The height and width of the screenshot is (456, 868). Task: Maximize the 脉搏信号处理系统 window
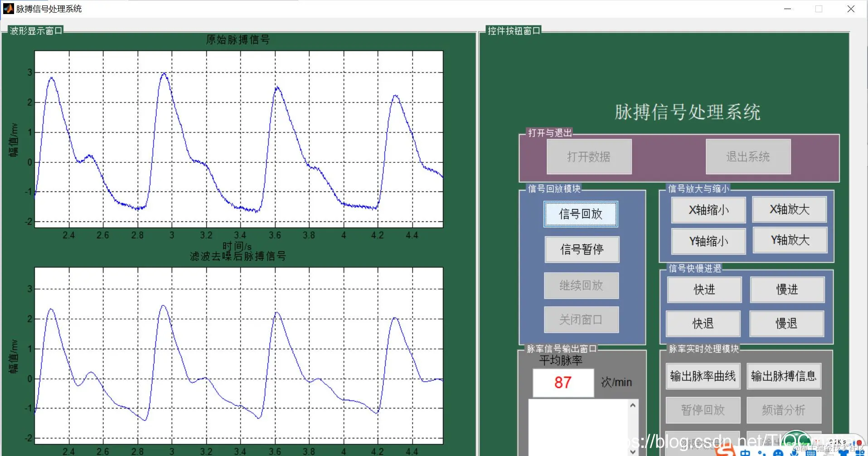click(819, 9)
